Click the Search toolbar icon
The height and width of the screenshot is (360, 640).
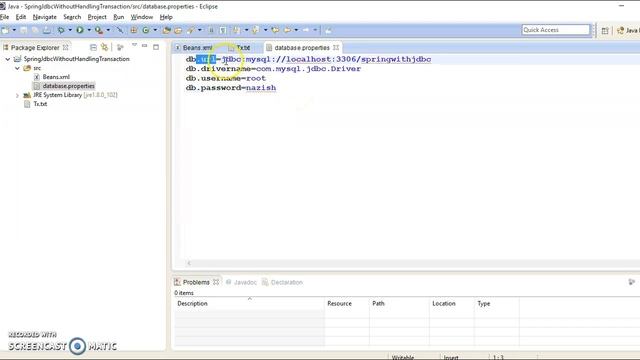click(x=191, y=30)
